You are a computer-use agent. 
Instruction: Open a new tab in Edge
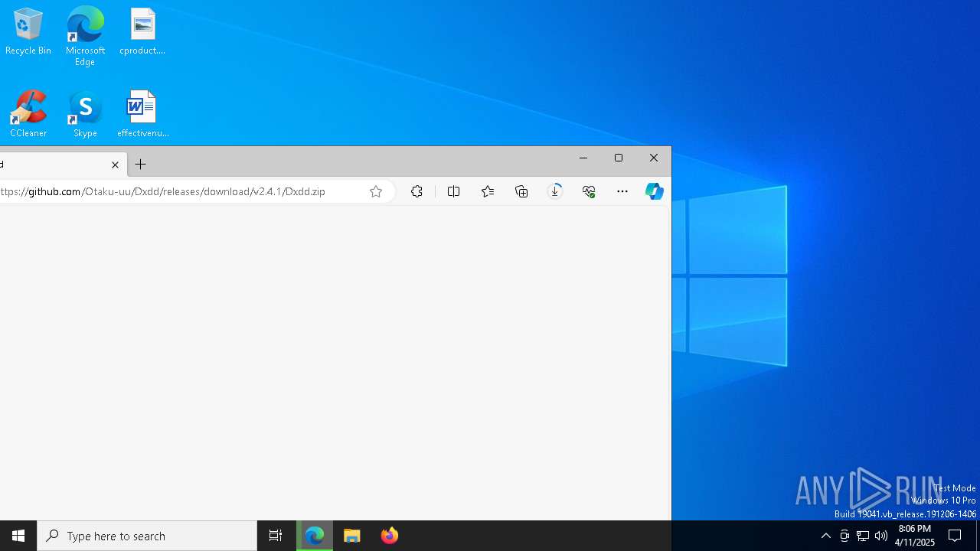[141, 165]
